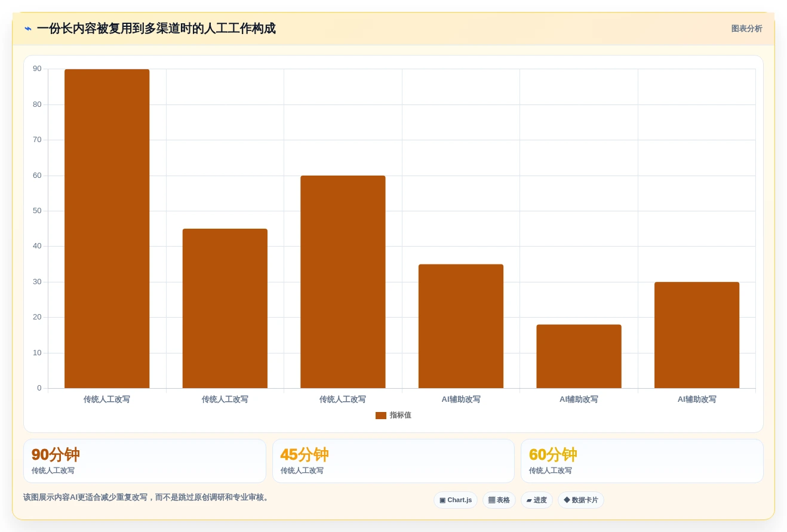Click the shortest AI辅助改写 bar at 18
This screenshot has height=532, width=787.
point(579,356)
